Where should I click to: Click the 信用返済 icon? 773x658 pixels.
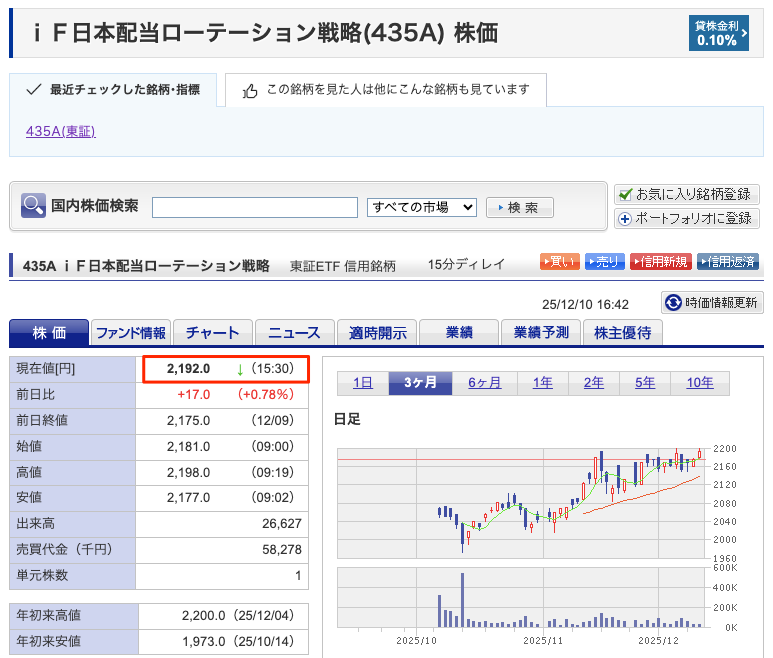click(727, 262)
